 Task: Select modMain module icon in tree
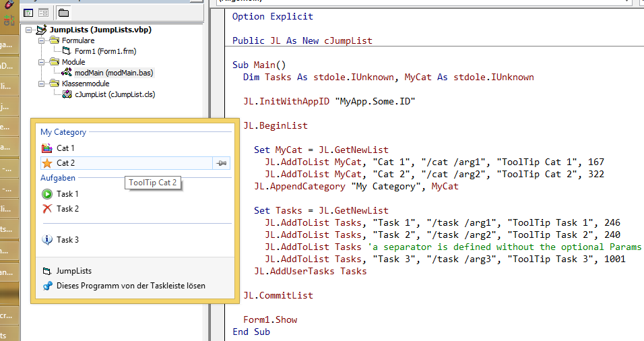tap(67, 73)
